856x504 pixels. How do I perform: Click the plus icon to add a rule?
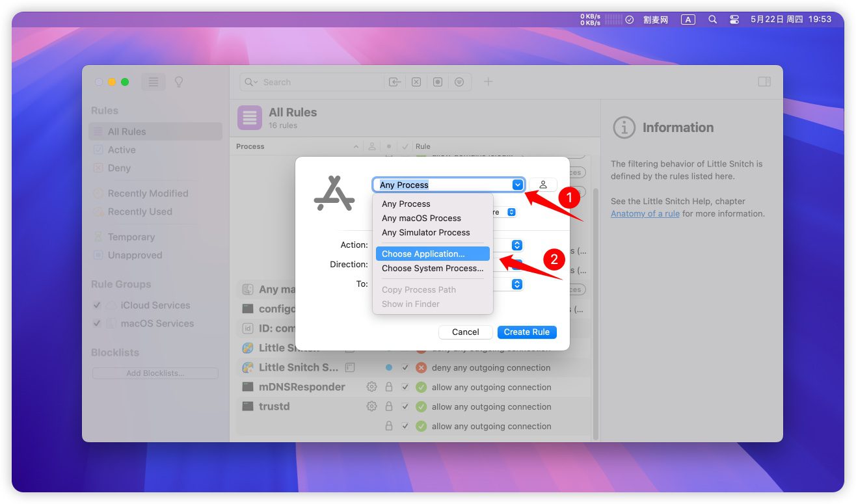[x=488, y=82]
